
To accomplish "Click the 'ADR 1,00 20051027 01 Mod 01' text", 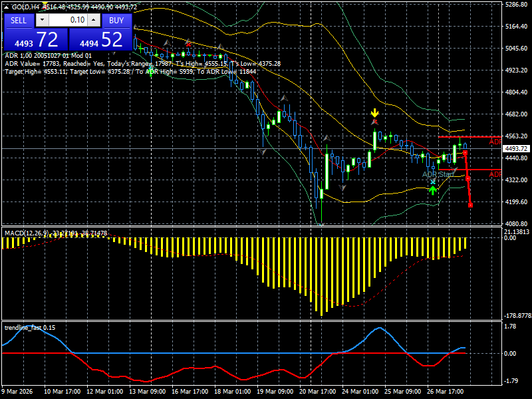I will tap(48, 56).
